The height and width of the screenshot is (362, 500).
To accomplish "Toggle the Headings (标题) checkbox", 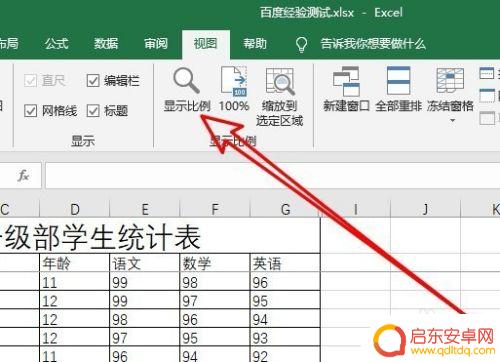I will (x=93, y=111).
